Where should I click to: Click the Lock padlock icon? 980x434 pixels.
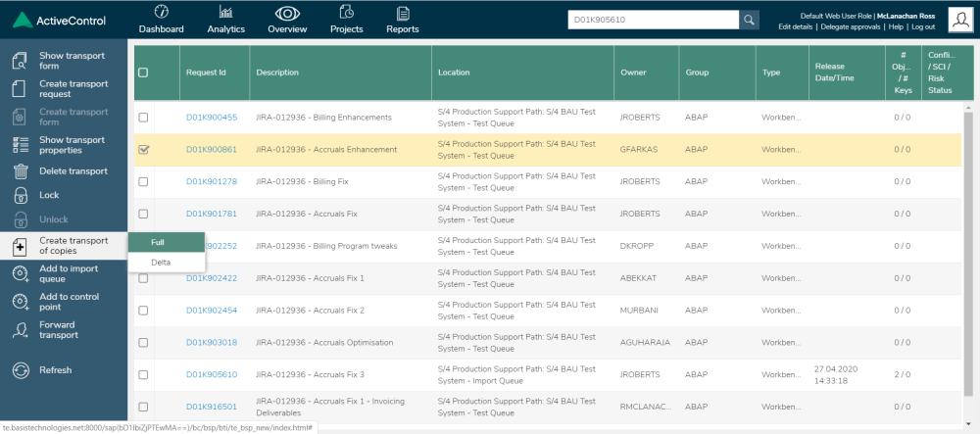tap(21, 196)
